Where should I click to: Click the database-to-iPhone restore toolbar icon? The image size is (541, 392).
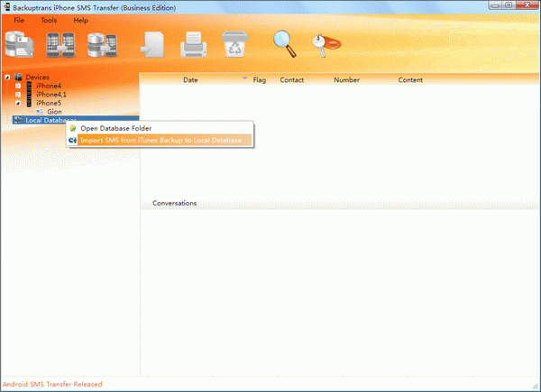pyautogui.click(x=102, y=45)
